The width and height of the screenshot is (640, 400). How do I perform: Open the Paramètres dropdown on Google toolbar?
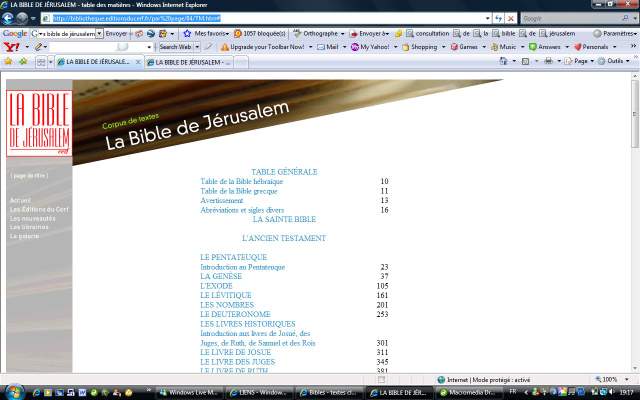[x=634, y=33]
